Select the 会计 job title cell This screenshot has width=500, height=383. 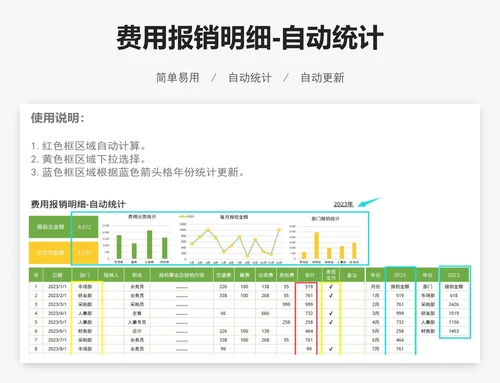coord(137,331)
